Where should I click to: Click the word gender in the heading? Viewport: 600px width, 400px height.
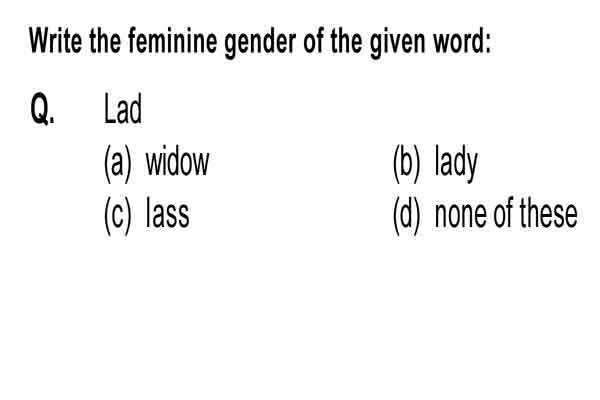(x=260, y=43)
